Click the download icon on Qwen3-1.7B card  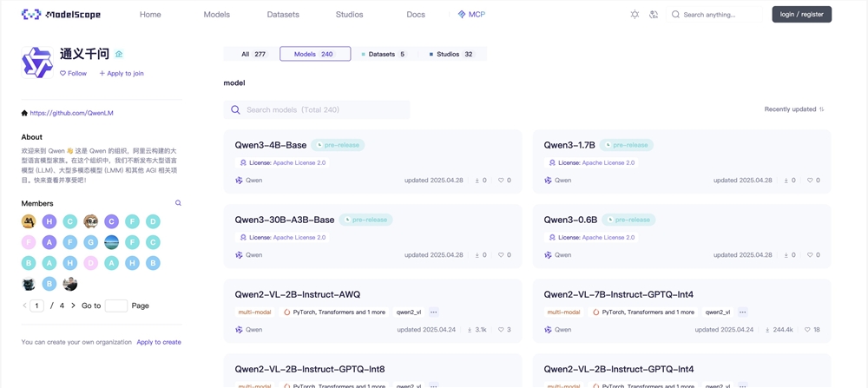[786, 181]
